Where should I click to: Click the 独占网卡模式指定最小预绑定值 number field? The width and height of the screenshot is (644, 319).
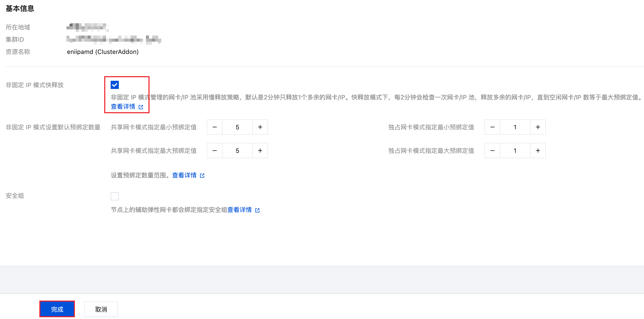(515, 127)
